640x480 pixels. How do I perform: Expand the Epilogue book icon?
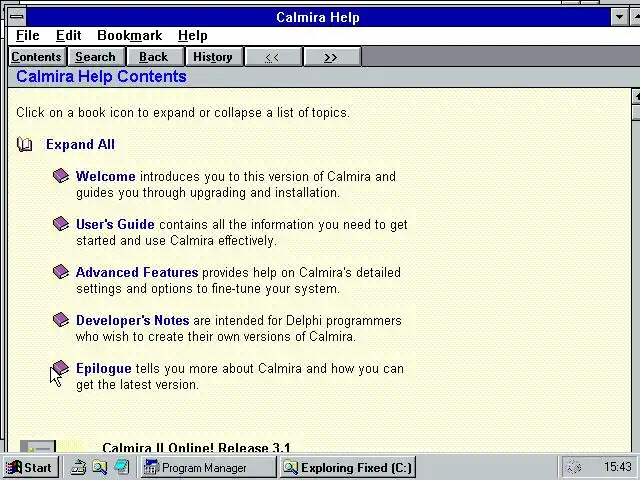[61, 368]
